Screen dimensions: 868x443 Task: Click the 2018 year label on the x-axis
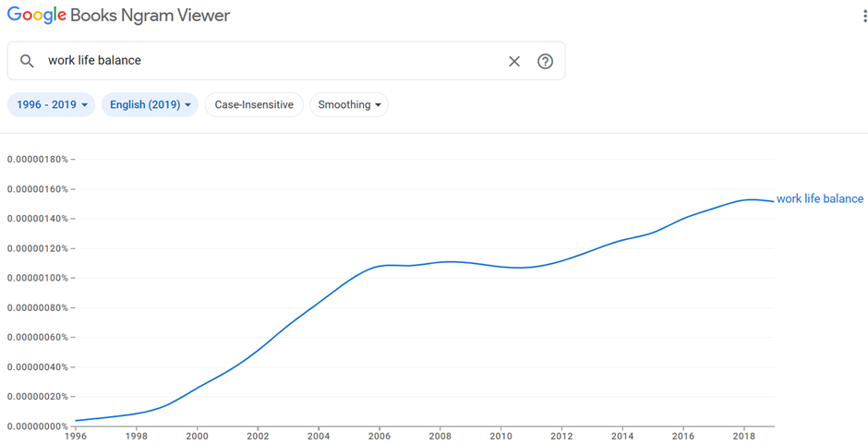coord(743,436)
